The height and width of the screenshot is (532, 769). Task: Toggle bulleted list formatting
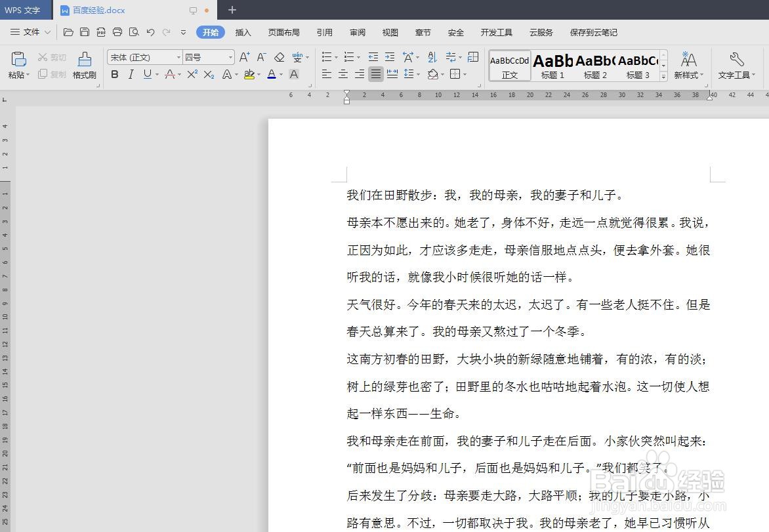327,57
